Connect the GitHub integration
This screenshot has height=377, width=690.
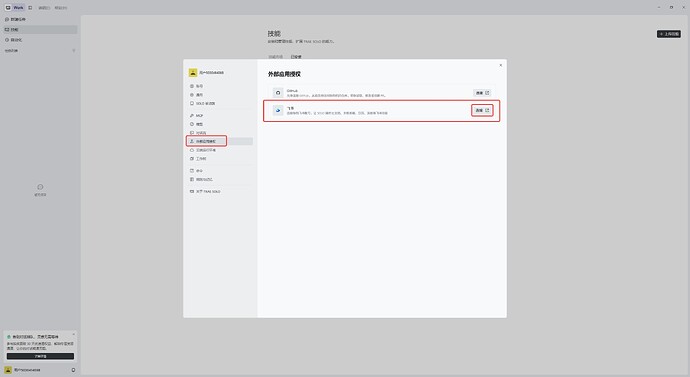point(482,93)
